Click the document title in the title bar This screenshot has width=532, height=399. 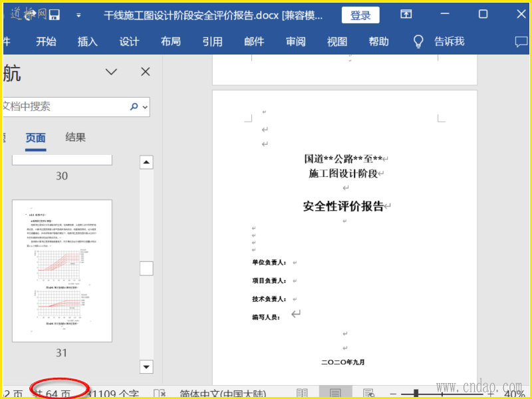[x=213, y=15]
